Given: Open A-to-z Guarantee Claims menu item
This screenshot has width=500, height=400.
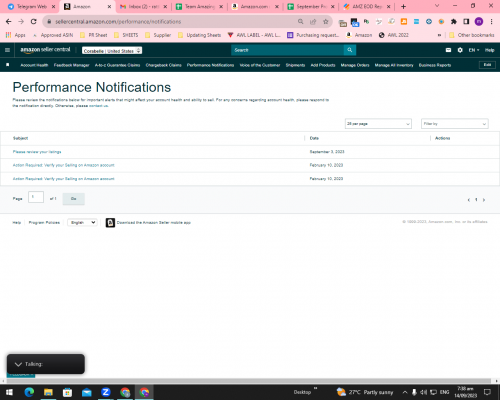Looking at the screenshot, I should (x=117, y=65).
